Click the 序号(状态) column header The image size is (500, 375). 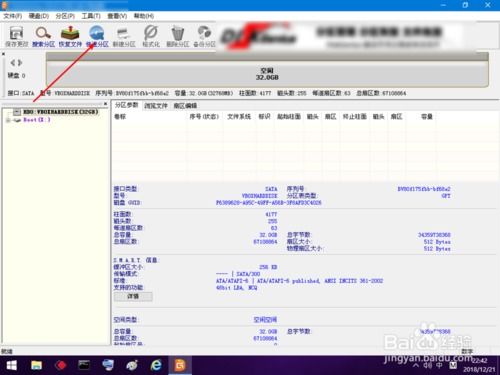(204, 117)
